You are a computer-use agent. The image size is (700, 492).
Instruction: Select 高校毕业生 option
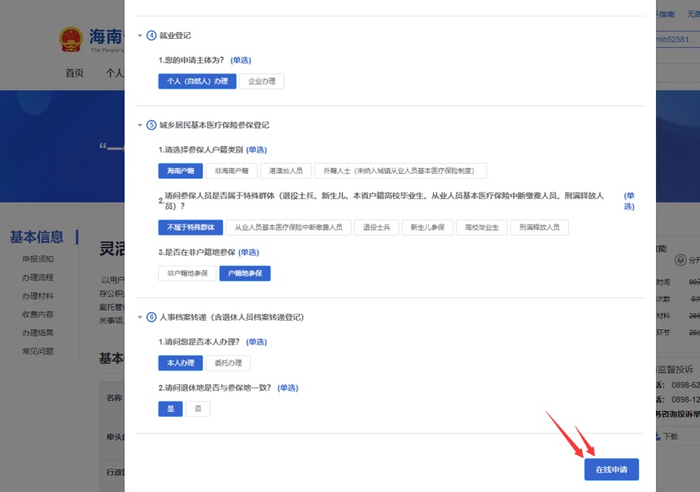coord(481,227)
